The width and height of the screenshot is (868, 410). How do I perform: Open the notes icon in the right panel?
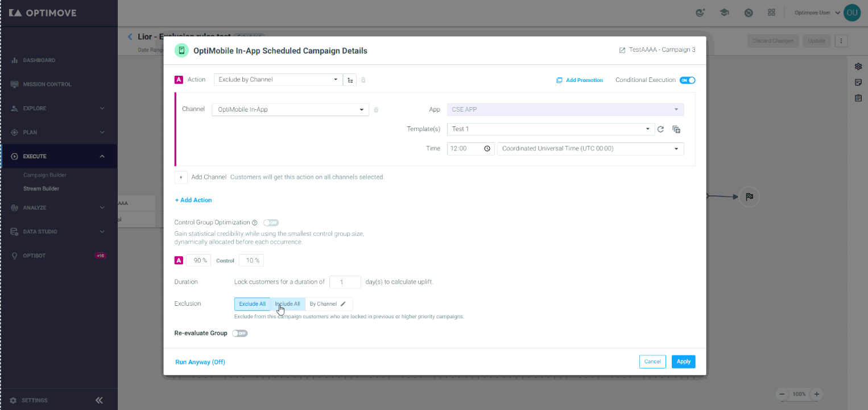pos(858,83)
